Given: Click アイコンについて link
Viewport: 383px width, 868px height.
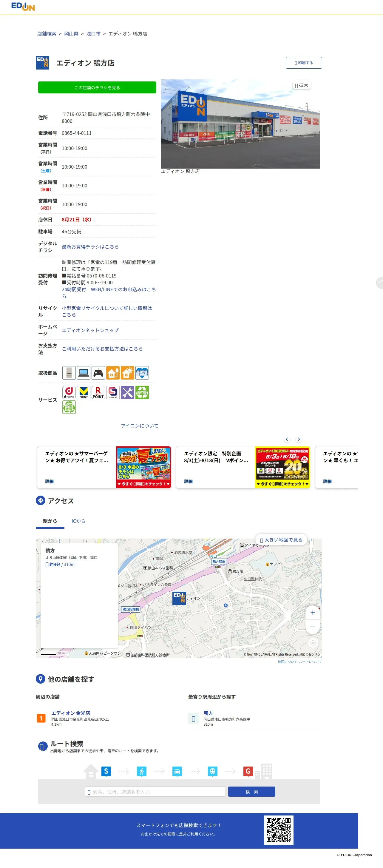Looking at the screenshot, I should point(140,426).
